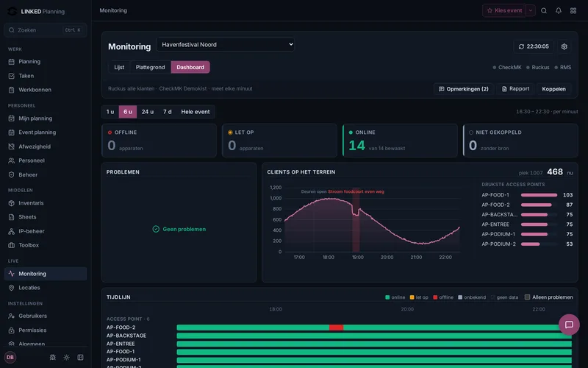Click the LINKED Planning logo

(x=36, y=11)
